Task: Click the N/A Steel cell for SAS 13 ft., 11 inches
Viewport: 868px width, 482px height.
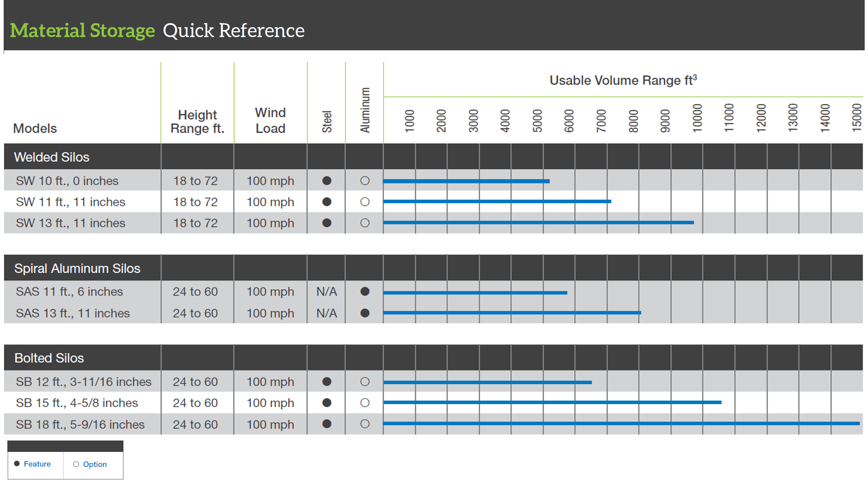Action: pos(327,313)
